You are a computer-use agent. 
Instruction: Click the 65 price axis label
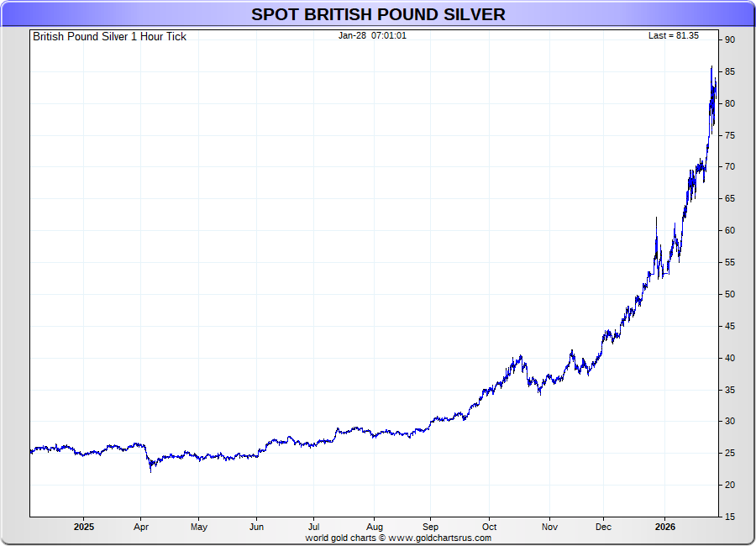(x=730, y=199)
